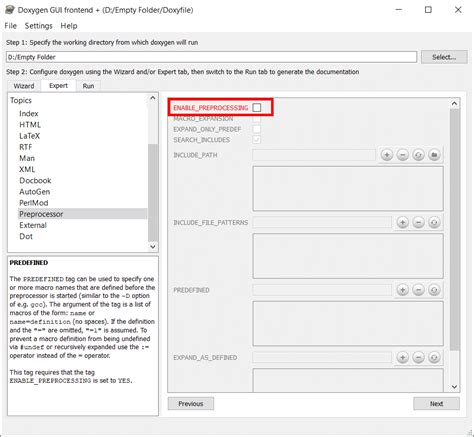Viewport: 474px width, 437px height.
Task: Click the INCLUDE_PATH text field
Action: pyautogui.click(x=314, y=155)
